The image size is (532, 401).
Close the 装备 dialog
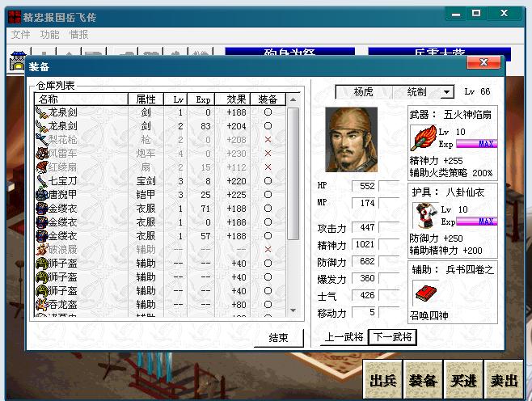click(483, 62)
